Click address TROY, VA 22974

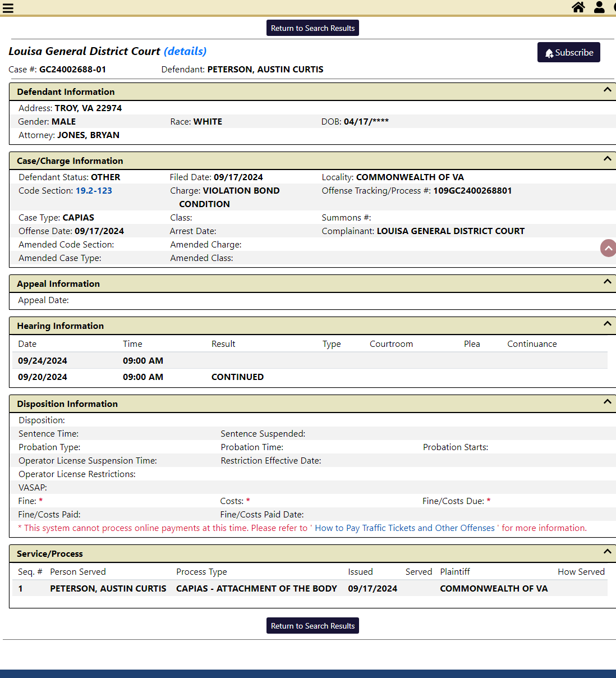coord(88,108)
